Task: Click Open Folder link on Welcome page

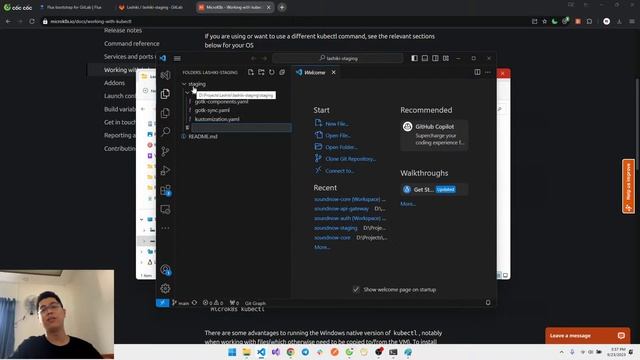Action: click(341, 147)
